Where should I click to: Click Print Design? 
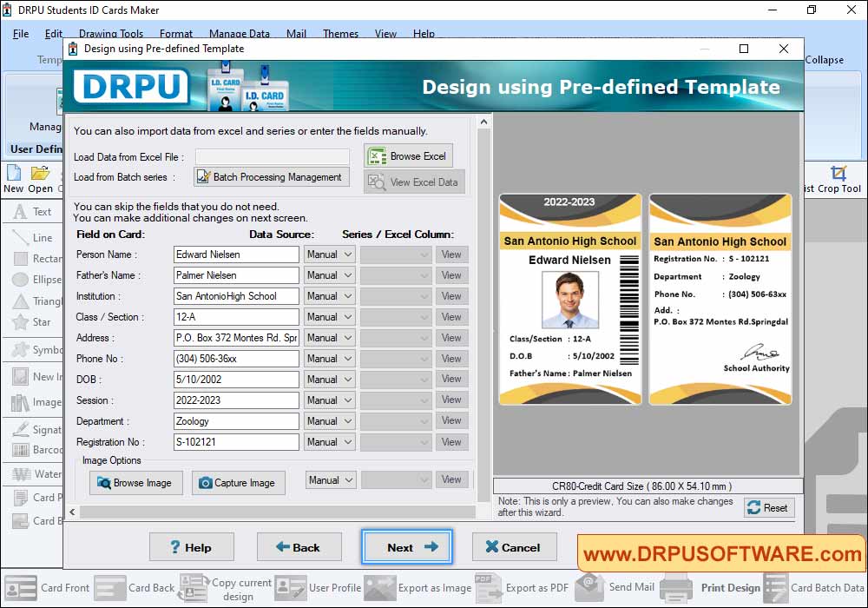coord(710,588)
